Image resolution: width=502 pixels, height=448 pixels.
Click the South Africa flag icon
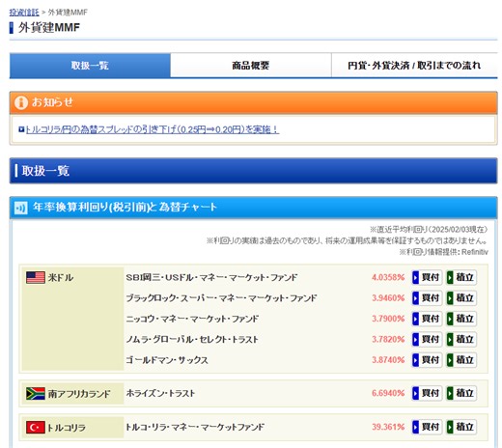click(x=36, y=393)
